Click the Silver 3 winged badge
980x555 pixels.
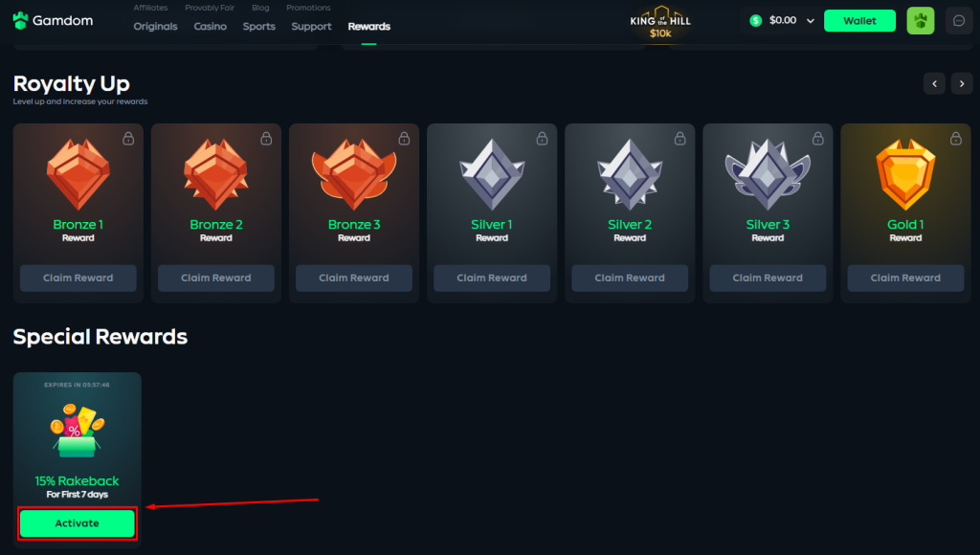(768, 174)
